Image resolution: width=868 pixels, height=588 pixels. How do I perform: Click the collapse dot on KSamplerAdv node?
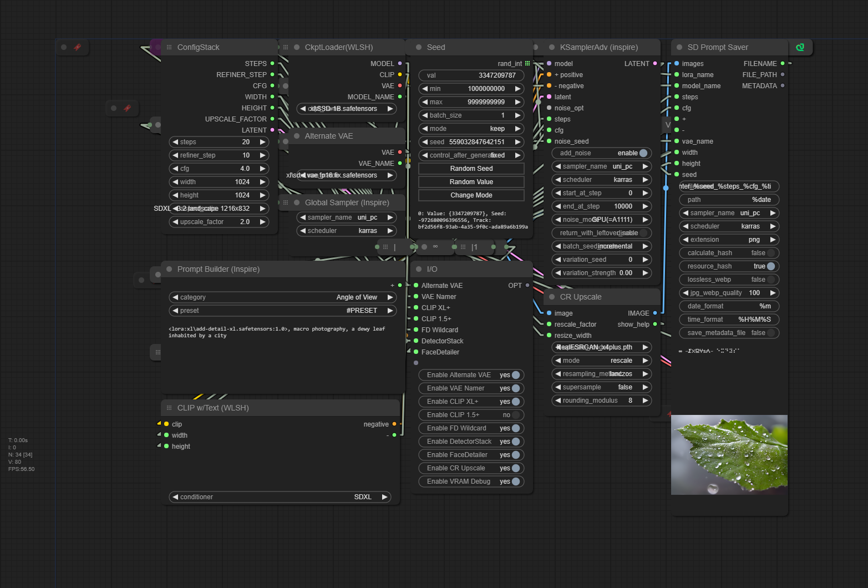click(552, 47)
